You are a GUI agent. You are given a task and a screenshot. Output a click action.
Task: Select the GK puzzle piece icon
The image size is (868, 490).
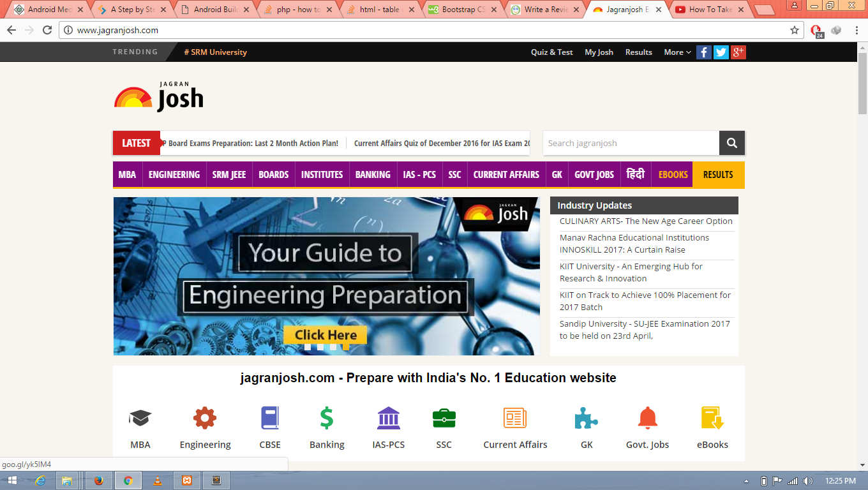pyautogui.click(x=587, y=419)
